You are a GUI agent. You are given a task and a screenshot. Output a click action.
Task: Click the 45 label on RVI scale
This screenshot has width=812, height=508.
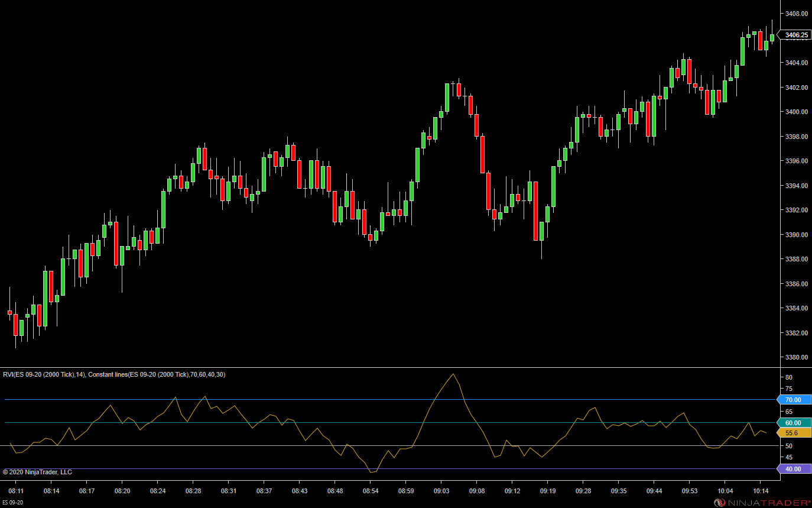coord(788,458)
